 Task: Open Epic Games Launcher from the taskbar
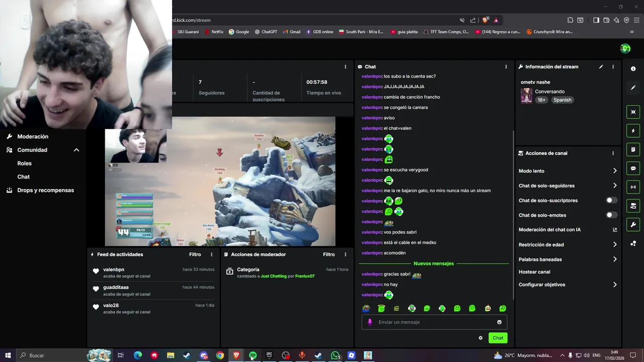click(x=269, y=355)
